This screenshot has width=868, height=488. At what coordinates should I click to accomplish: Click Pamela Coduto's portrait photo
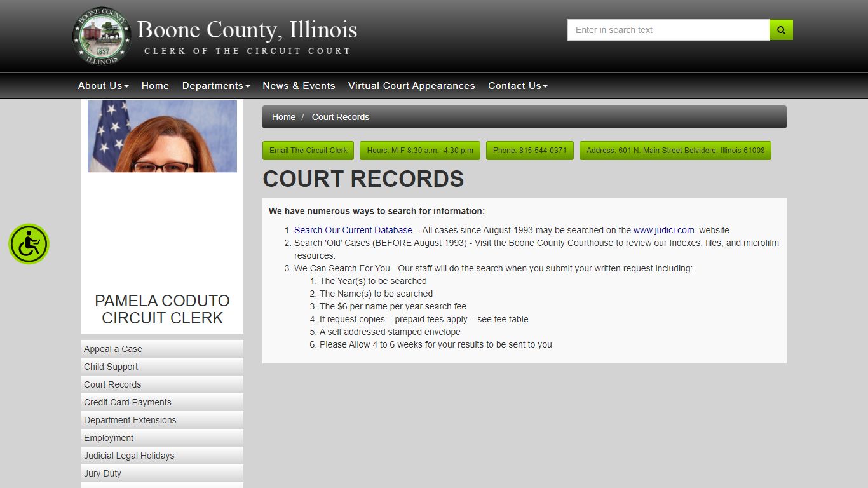(162, 136)
